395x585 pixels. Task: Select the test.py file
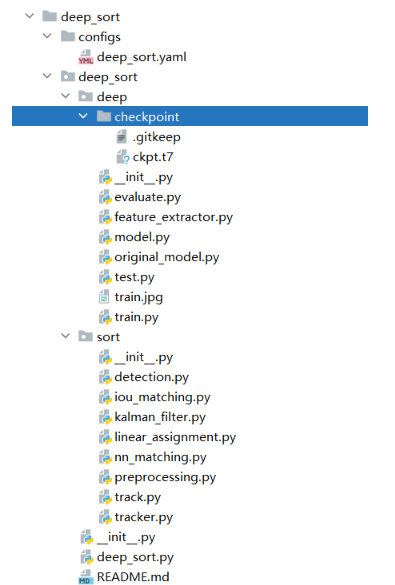[x=134, y=277]
